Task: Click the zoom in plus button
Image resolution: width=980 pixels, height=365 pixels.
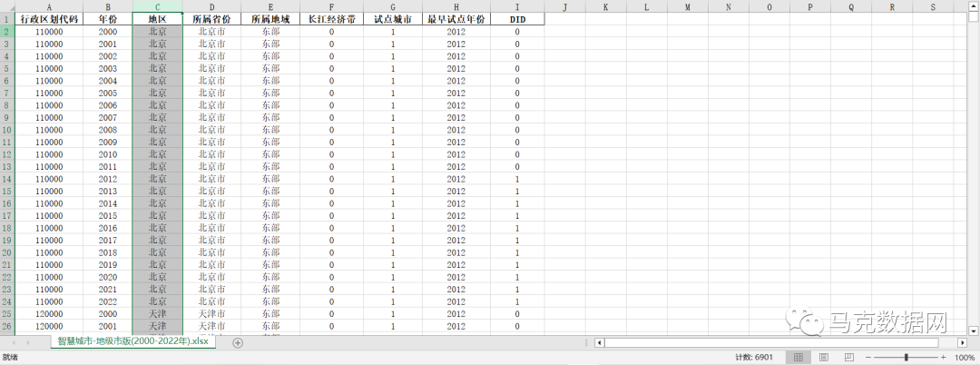Action: [943, 357]
